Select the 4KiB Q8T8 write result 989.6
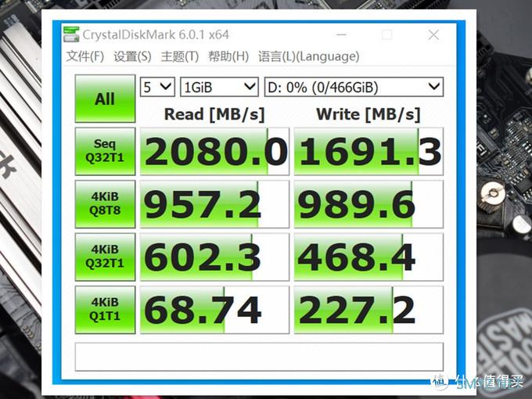The width and height of the screenshot is (532, 399). (368, 204)
